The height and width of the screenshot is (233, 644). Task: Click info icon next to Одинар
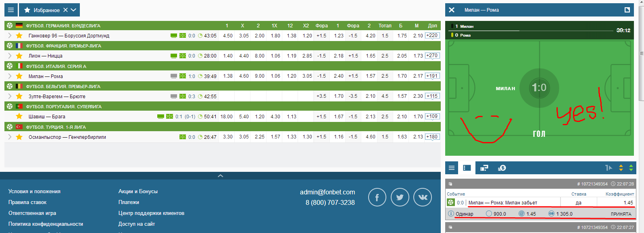(451, 214)
